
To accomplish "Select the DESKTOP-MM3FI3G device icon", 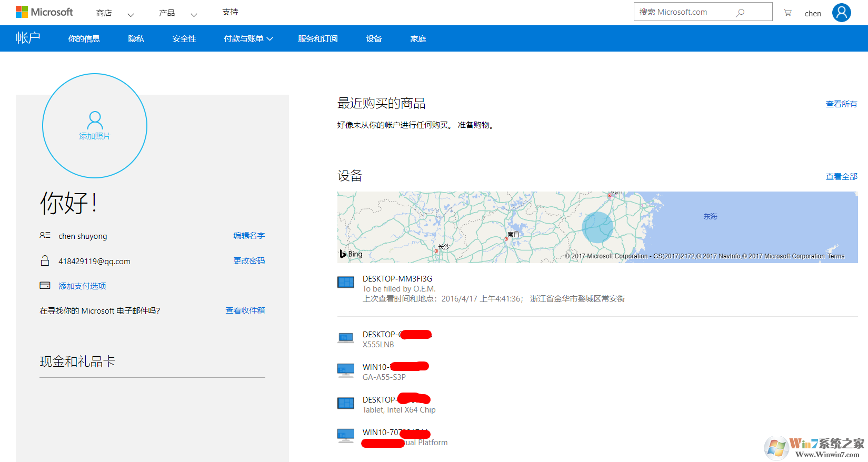I will point(346,283).
